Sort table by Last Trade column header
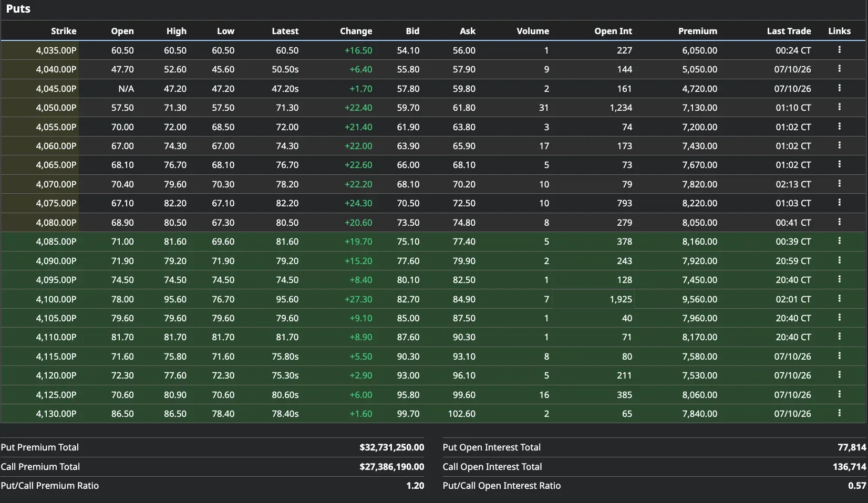Viewport: 868px width, 503px height. click(x=789, y=31)
